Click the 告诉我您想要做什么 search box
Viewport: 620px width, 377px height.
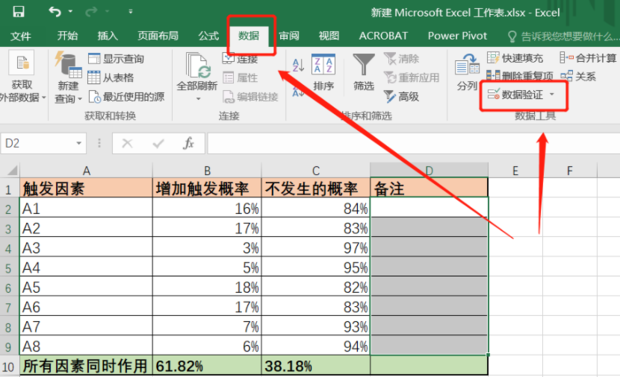(564, 37)
